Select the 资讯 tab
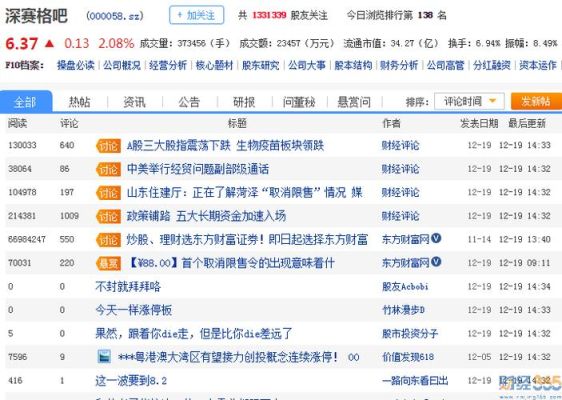This screenshot has width=562, height=400. [x=134, y=102]
